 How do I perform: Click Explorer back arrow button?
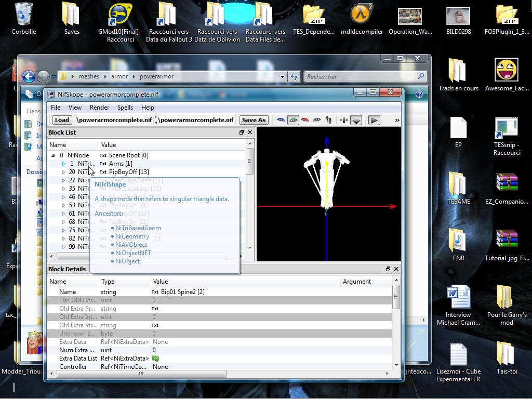pyautogui.click(x=29, y=77)
